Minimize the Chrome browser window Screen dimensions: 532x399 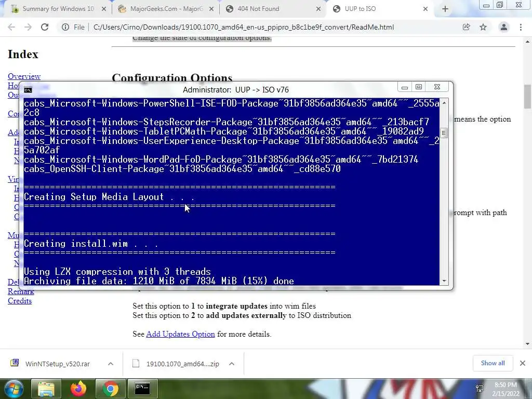[x=486, y=5]
